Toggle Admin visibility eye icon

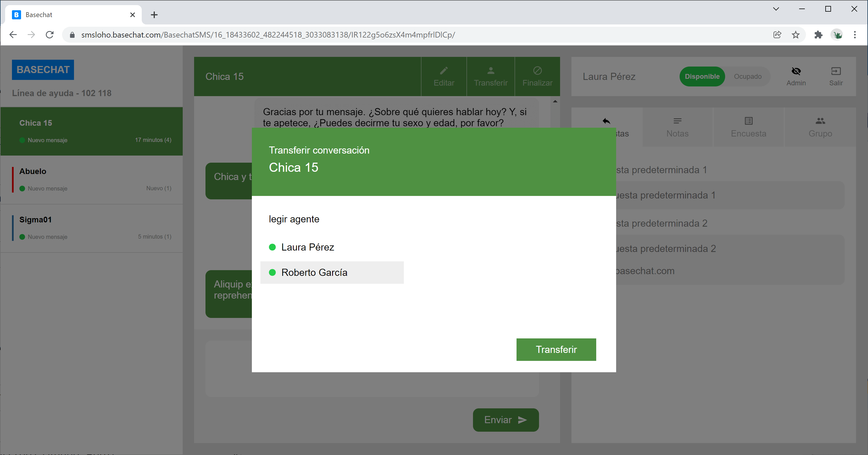[796, 71]
